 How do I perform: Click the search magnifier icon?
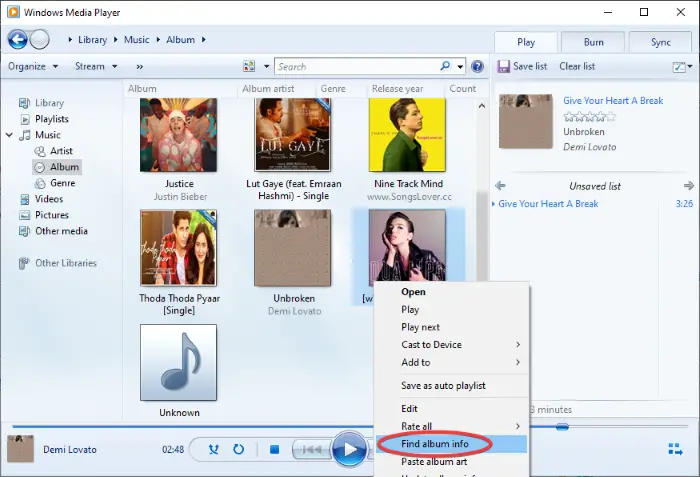click(445, 66)
